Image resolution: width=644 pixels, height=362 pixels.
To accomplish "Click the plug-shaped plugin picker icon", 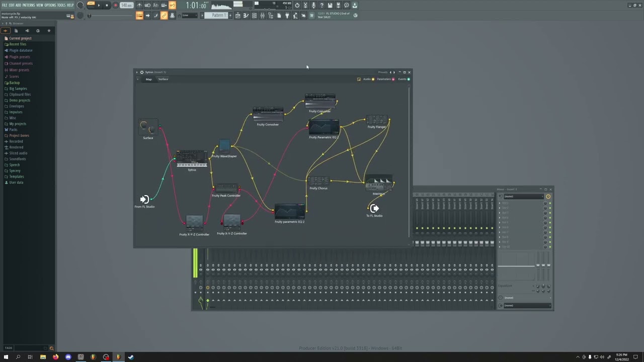I will (287, 16).
